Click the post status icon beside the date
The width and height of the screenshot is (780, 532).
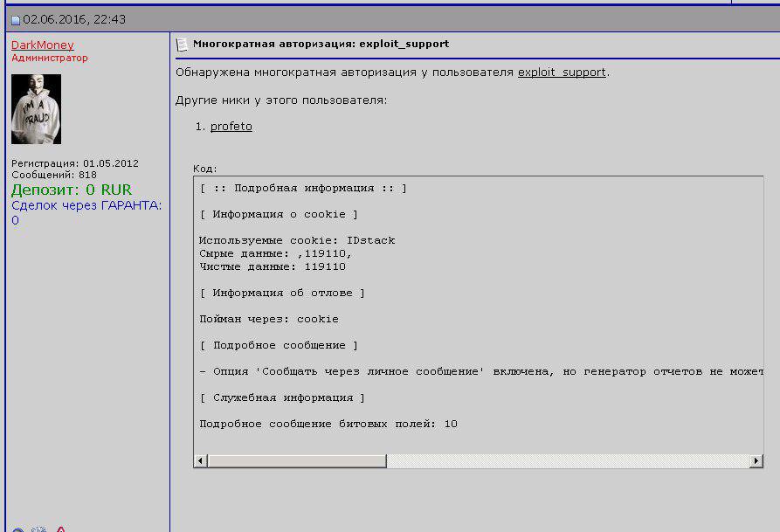(x=16, y=20)
